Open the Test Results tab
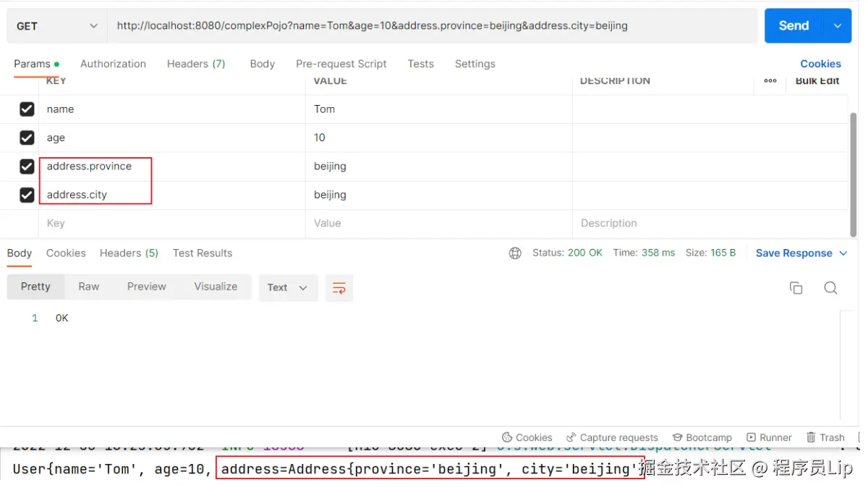 click(x=203, y=253)
